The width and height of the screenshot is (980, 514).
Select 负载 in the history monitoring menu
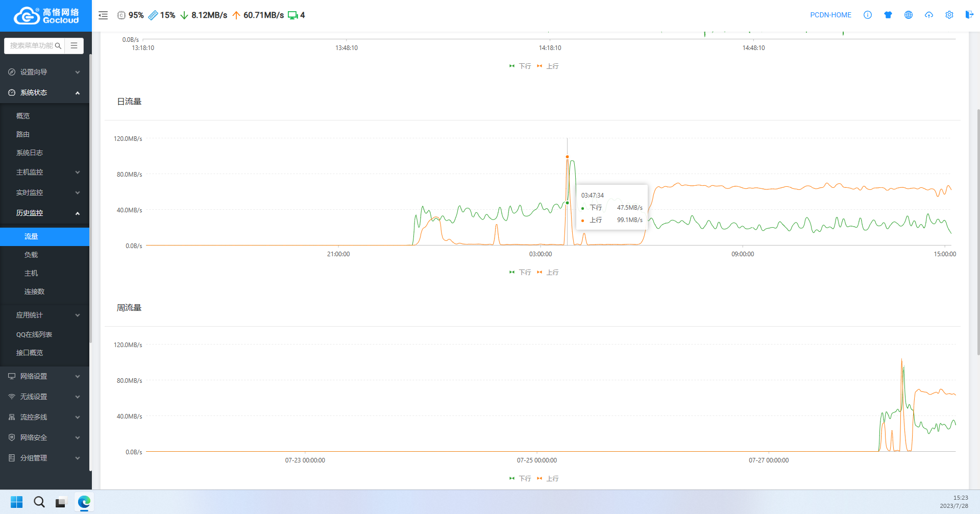coord(31,255)
